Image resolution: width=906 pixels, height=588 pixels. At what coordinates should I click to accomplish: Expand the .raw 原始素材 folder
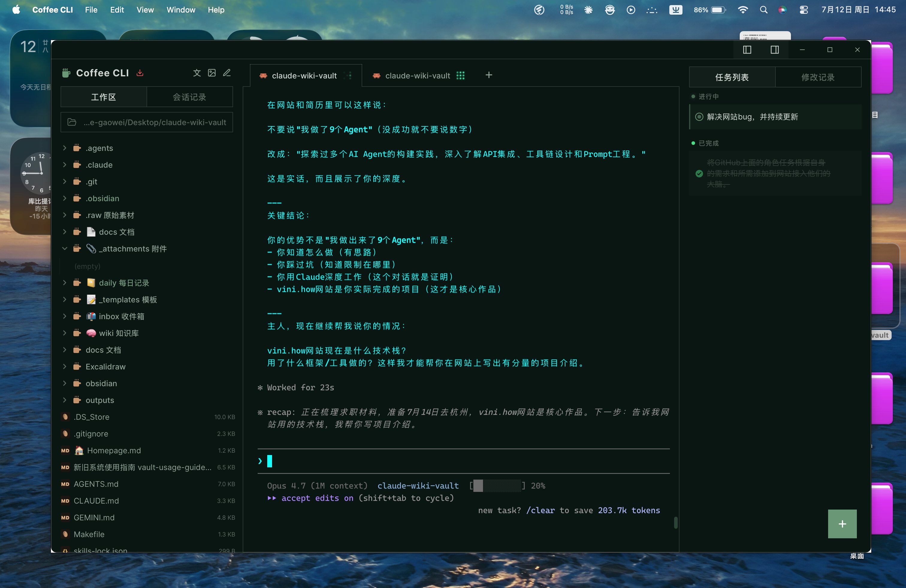click(64, 215)
